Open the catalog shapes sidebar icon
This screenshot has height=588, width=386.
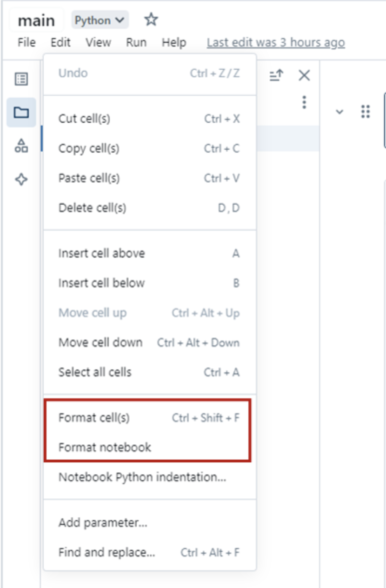[21, 146]
